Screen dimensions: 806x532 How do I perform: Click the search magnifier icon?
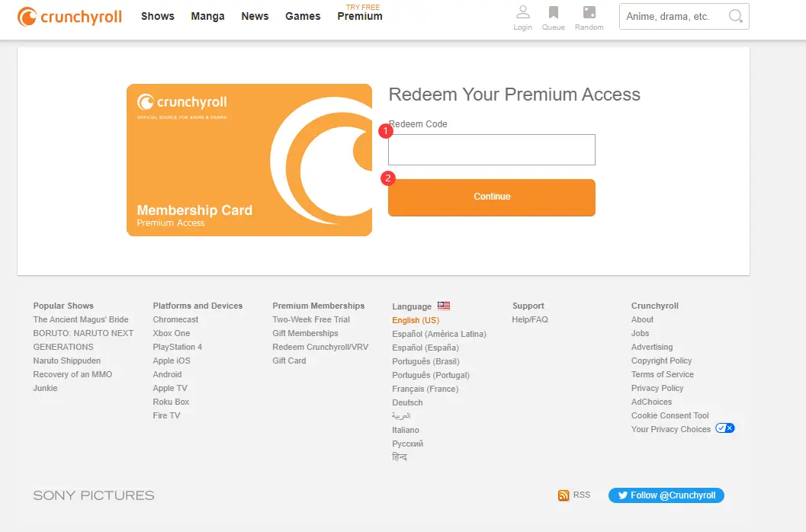coord(734,15)
